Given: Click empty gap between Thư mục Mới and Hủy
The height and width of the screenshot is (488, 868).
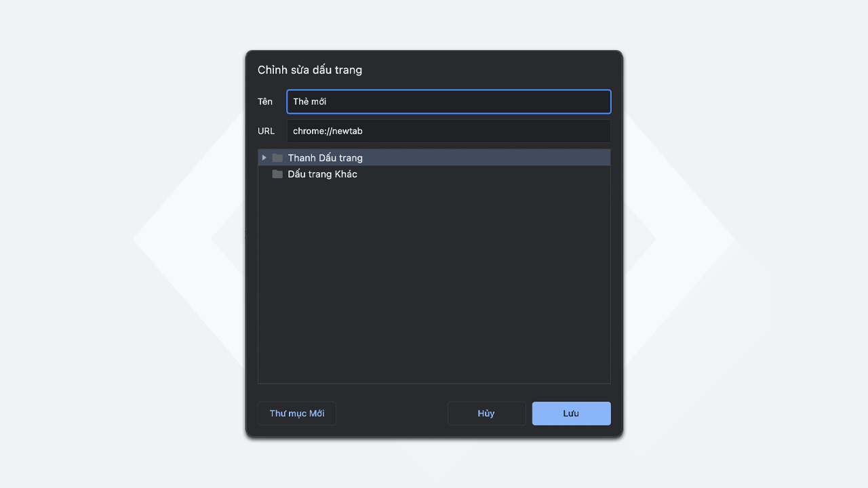Looking at the screenshot, I should 391,413.
